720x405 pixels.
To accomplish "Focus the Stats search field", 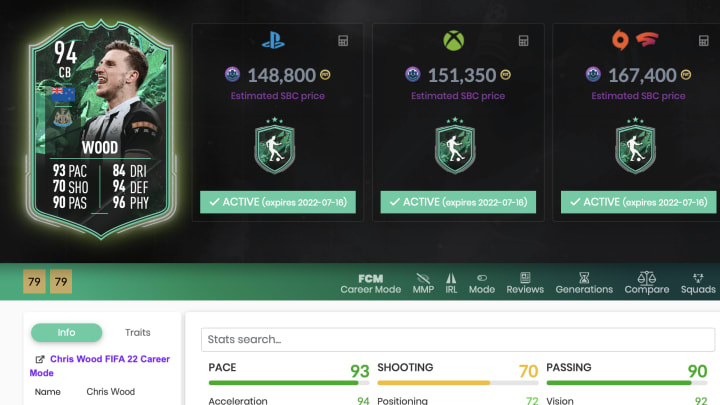I will 458,339.
